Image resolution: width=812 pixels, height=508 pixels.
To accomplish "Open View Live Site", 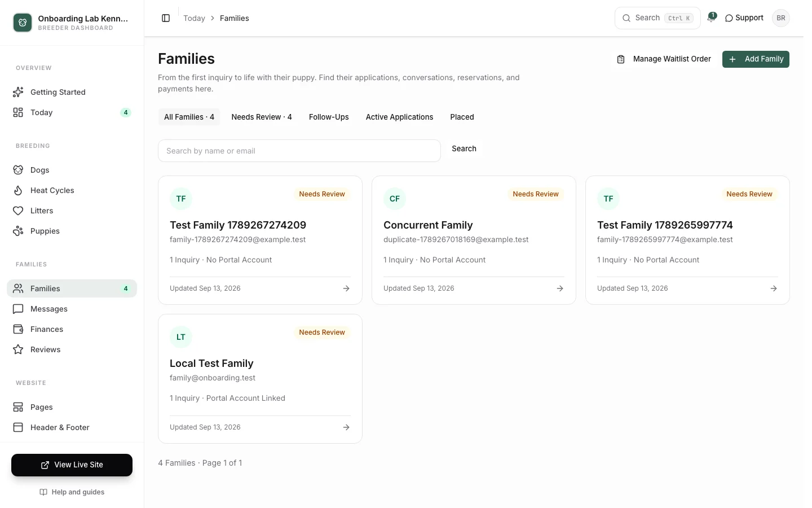I will click(x=72, y=465).
